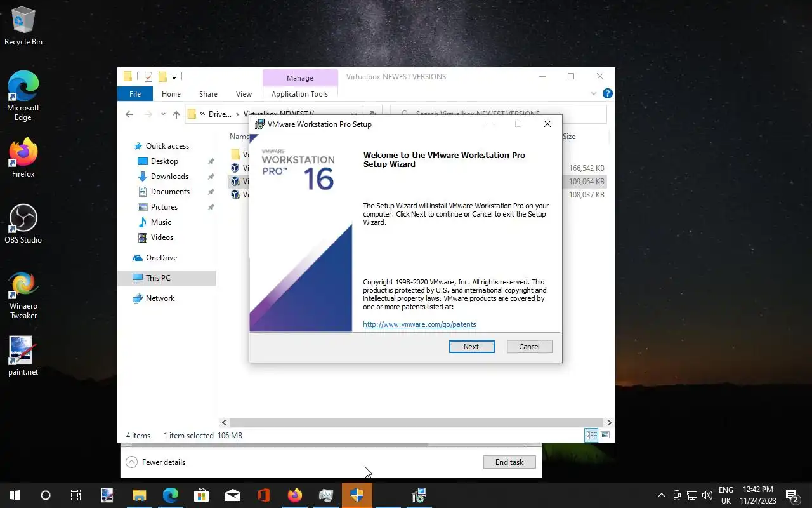Open the Explorer recent locations dropdown
This screenshot has height=508, width=812.
point(163,114)
